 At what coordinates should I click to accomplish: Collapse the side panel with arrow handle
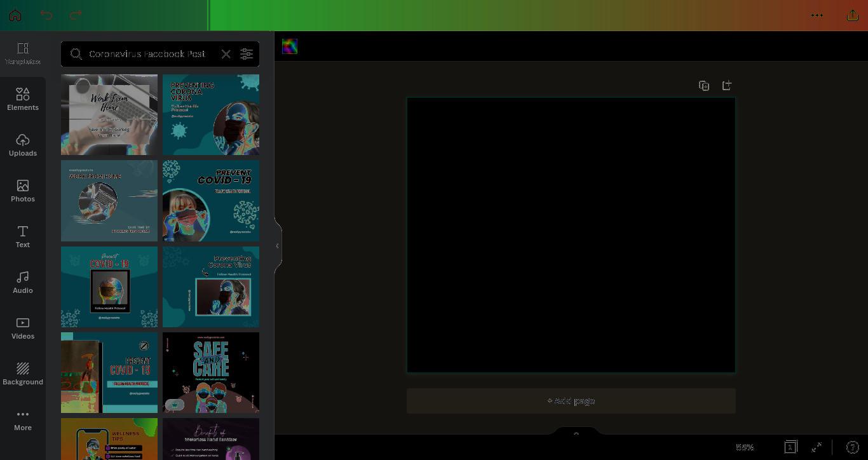[277, 246]
